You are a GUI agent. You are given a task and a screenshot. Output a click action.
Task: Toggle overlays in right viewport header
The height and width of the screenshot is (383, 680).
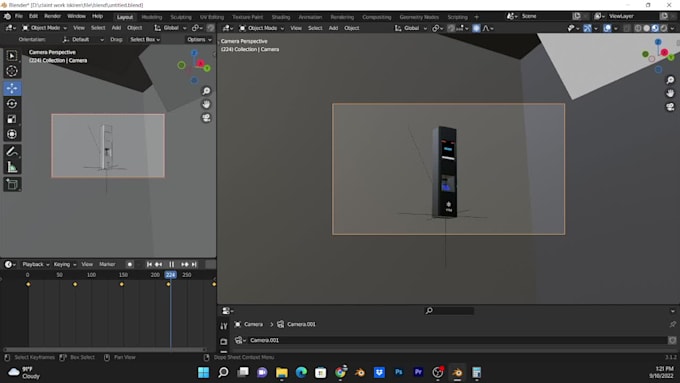[x=608, y=28]
